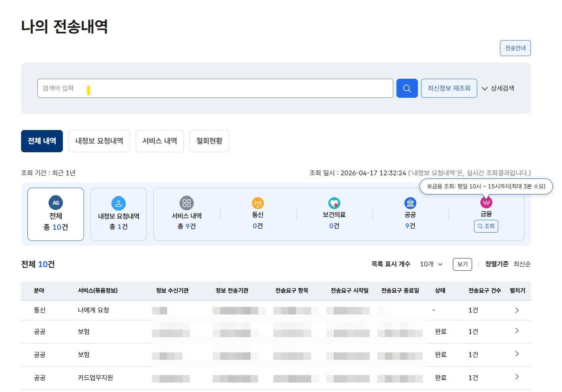Click the 0건 count under 보건의료
This screenshot has height=392, width=562.
tap(334, 226)
